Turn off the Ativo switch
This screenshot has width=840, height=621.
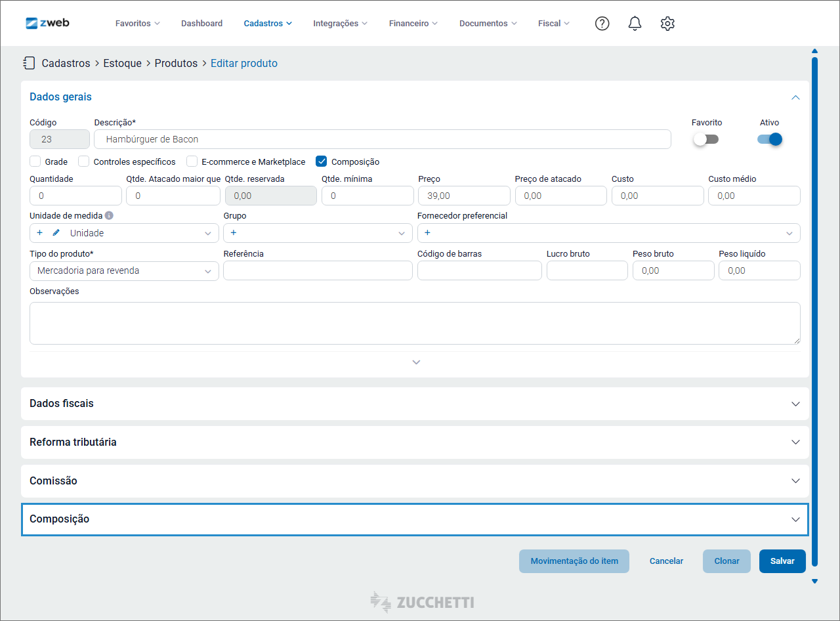tap(770, 139)
